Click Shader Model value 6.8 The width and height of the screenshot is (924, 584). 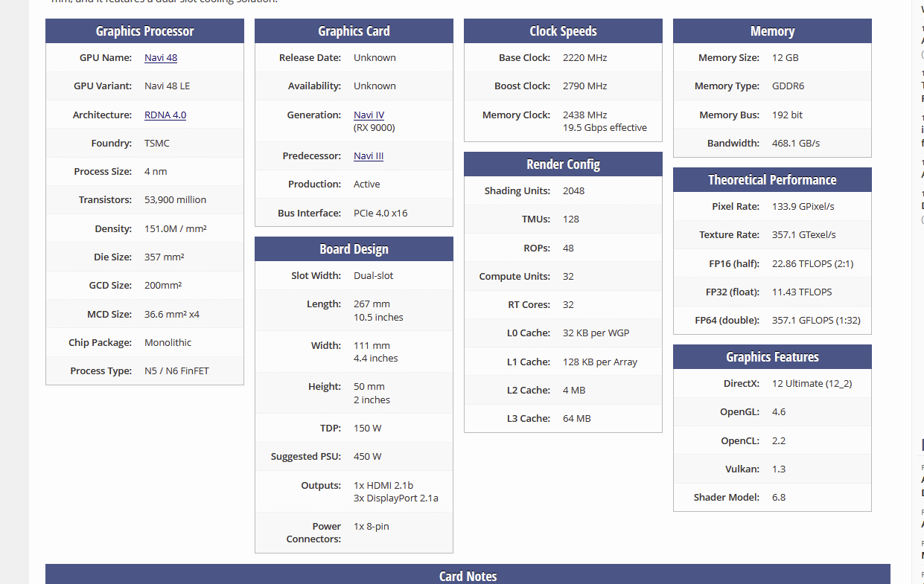click(x=779, y=497)
